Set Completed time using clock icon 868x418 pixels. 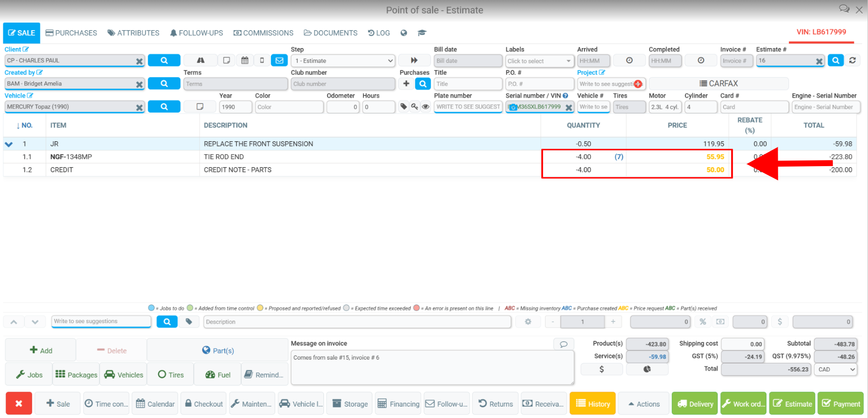(701, 60)
